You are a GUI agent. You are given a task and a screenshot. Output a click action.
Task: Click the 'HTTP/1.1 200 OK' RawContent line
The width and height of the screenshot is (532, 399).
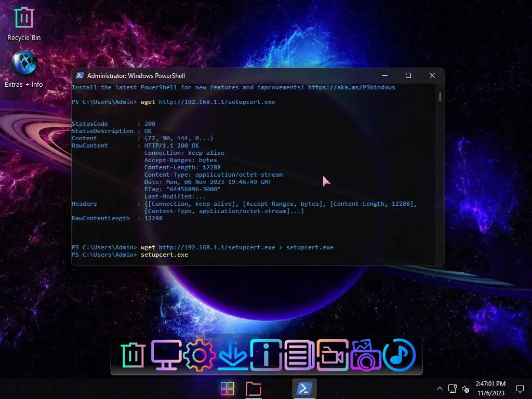[x=171, y=145]
